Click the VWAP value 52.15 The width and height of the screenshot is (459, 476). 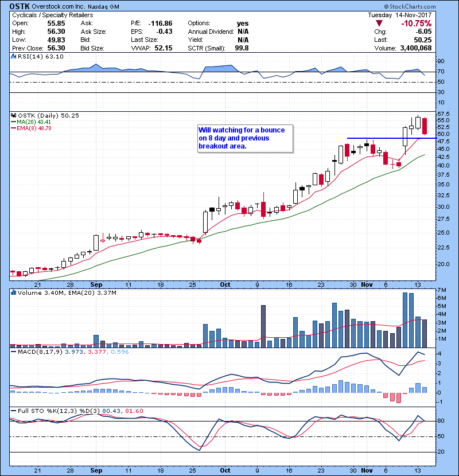pyautogui.click(x=164, y=48)
